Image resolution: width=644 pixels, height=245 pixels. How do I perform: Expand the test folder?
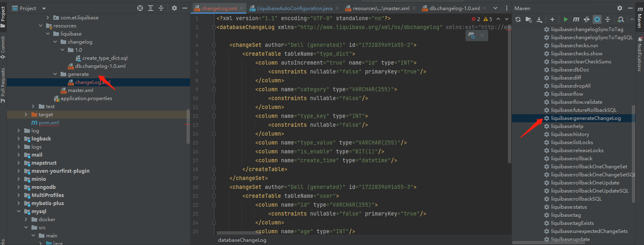(33, 107)
